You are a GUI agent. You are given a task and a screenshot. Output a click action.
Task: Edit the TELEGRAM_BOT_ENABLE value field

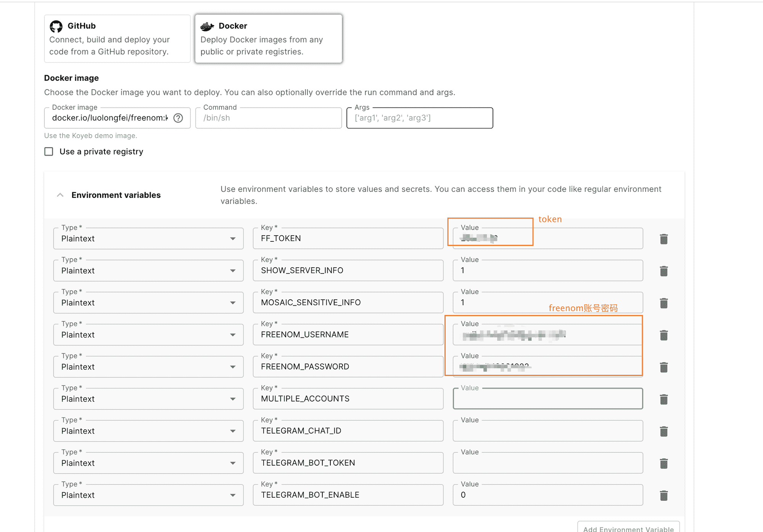[x=548, y=495]
